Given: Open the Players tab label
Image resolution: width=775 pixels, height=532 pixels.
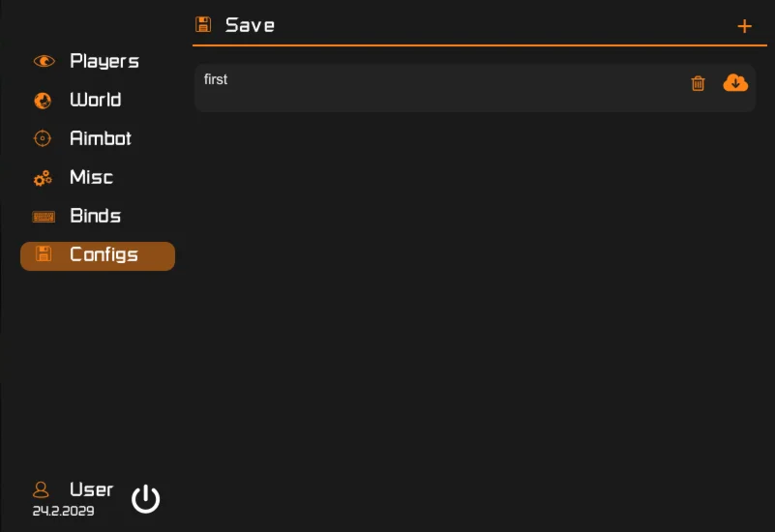Looking at the screenshot, I should pyautogui.click(x=104, y=61).
